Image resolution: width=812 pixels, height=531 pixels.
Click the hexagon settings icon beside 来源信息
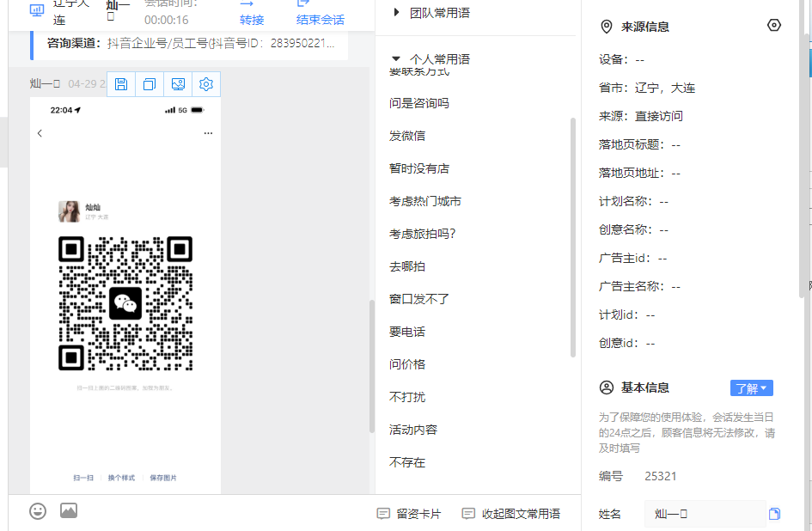[773, 26]
